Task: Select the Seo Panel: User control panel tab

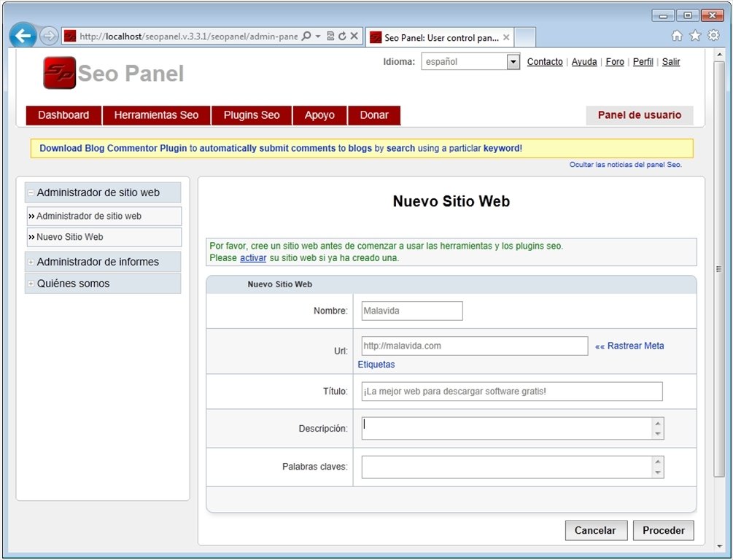Action: click(440, 37)
